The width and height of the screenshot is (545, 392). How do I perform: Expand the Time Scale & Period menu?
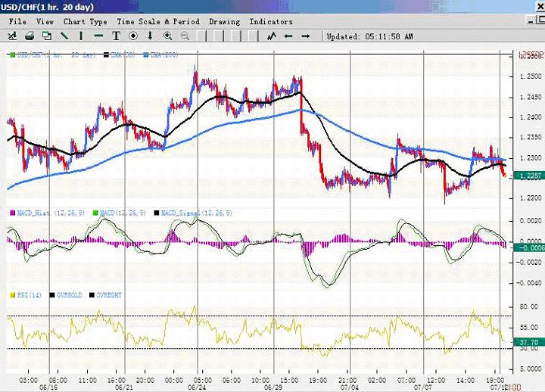click(x=157, y=22)
